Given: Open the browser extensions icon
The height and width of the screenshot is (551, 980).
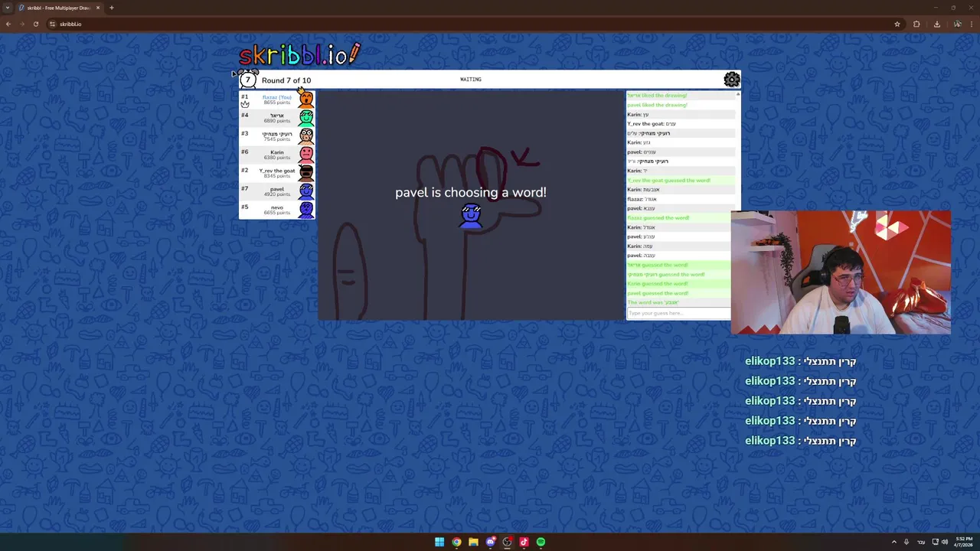Looking at the screenshot, I should (916, 24).
